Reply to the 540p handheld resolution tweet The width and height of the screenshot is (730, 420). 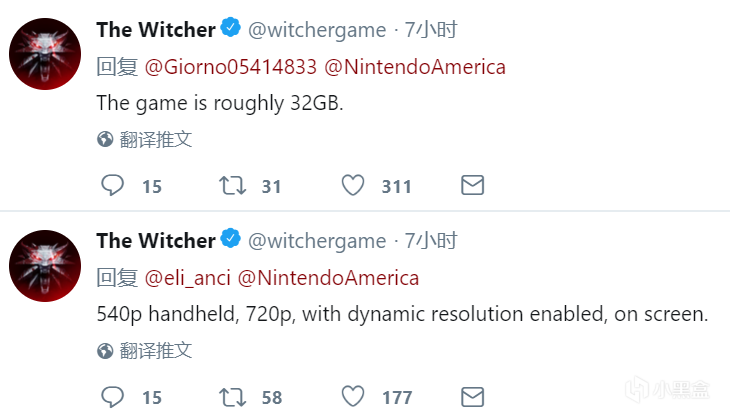[x=114, y=396]
